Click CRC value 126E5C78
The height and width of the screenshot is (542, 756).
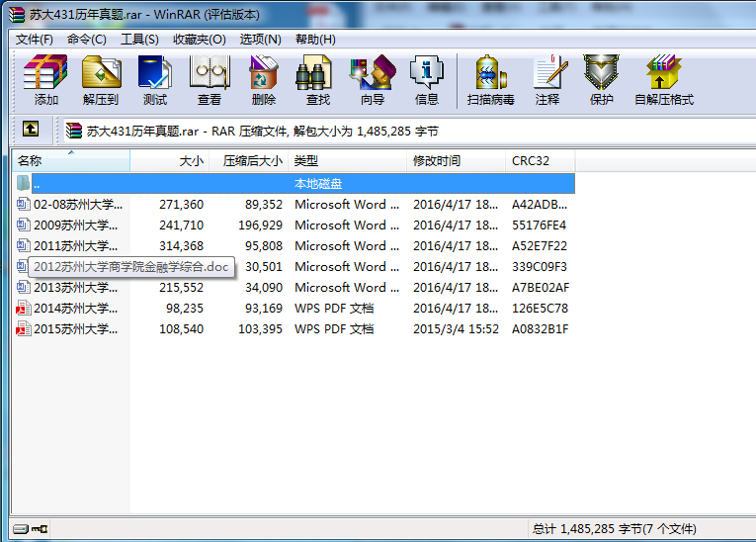click(x=540, y=308)
